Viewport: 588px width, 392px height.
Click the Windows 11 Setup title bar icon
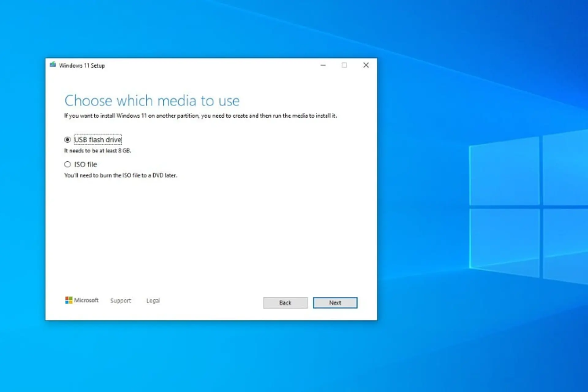[53, 65]
